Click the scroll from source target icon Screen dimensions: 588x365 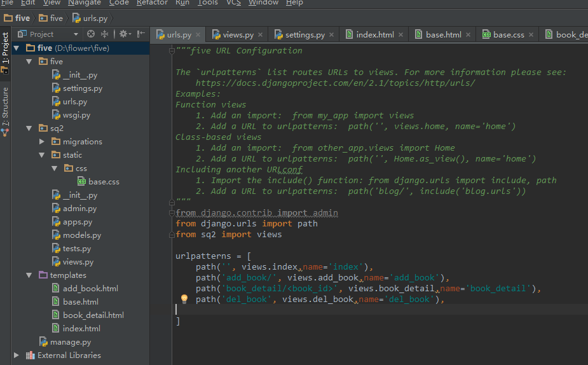point(91,34)
